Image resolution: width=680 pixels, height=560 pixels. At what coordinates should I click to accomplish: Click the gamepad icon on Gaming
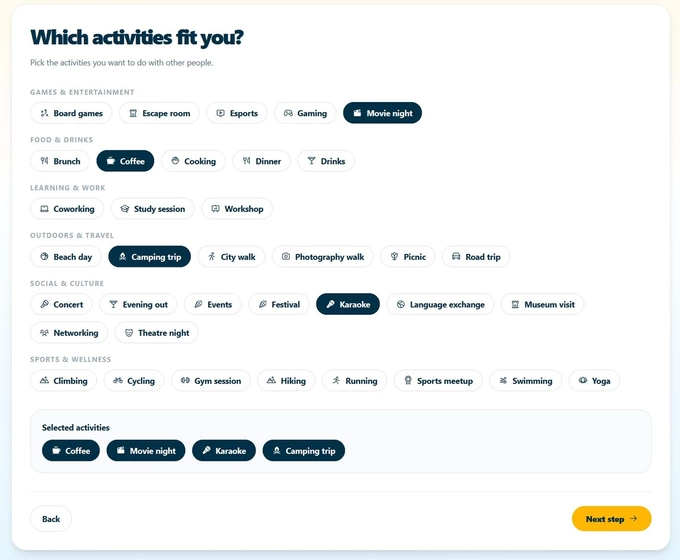[288, 113]
